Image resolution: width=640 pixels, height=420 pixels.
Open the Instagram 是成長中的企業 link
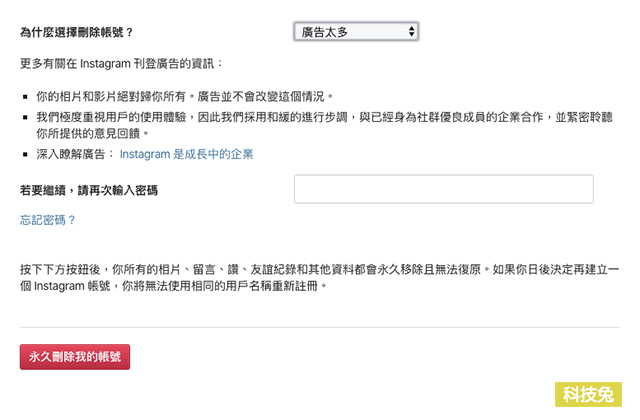pos(187,154)
